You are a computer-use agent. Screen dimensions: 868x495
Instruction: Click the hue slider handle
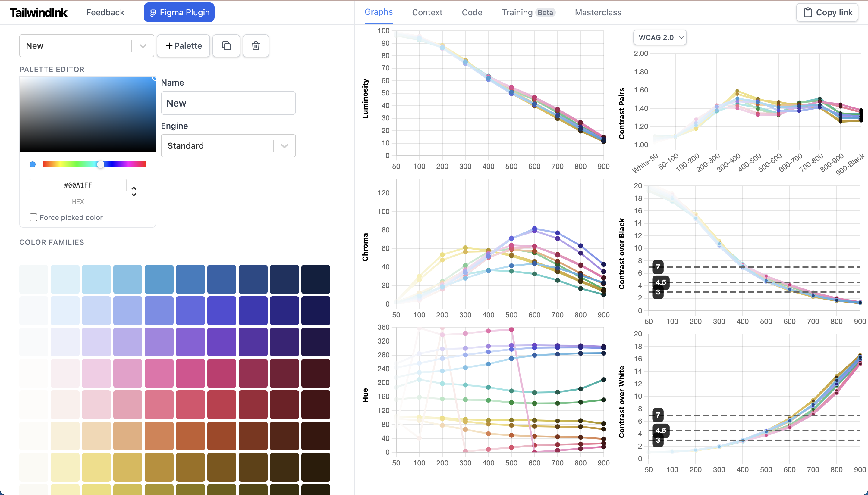[100, 164]
